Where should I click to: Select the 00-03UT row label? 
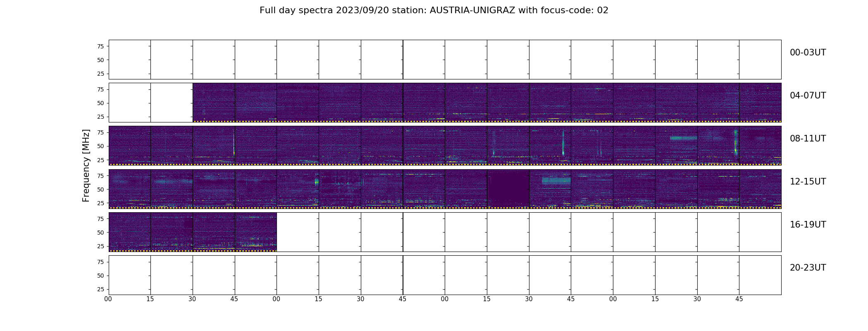(x=808, y=53)
